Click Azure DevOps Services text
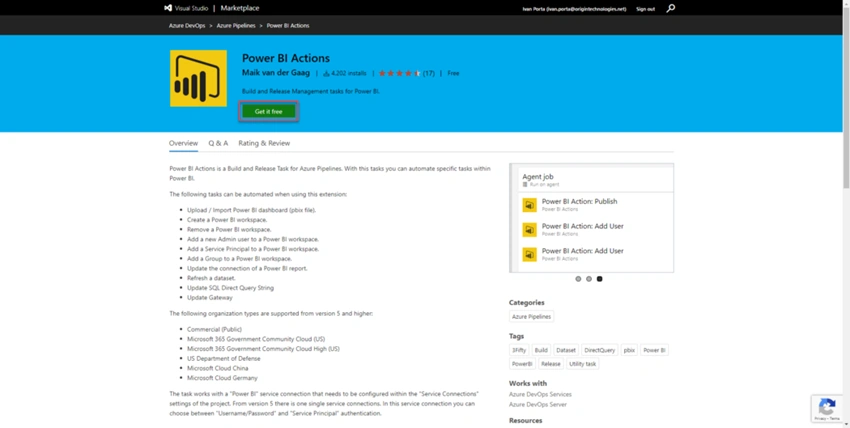850x428 pixels. point(540,394)
